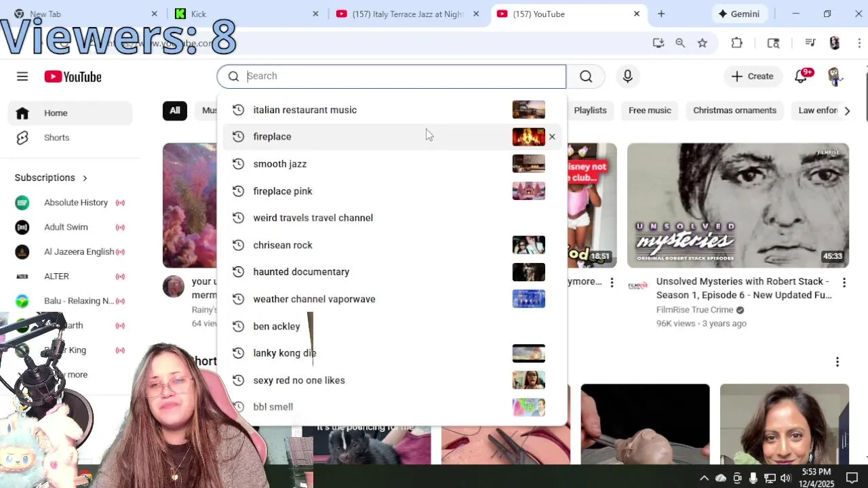Screen dimensions: 868x488
Task: Open the FilmRise True Crime channel link
Action: click(694, 310)
